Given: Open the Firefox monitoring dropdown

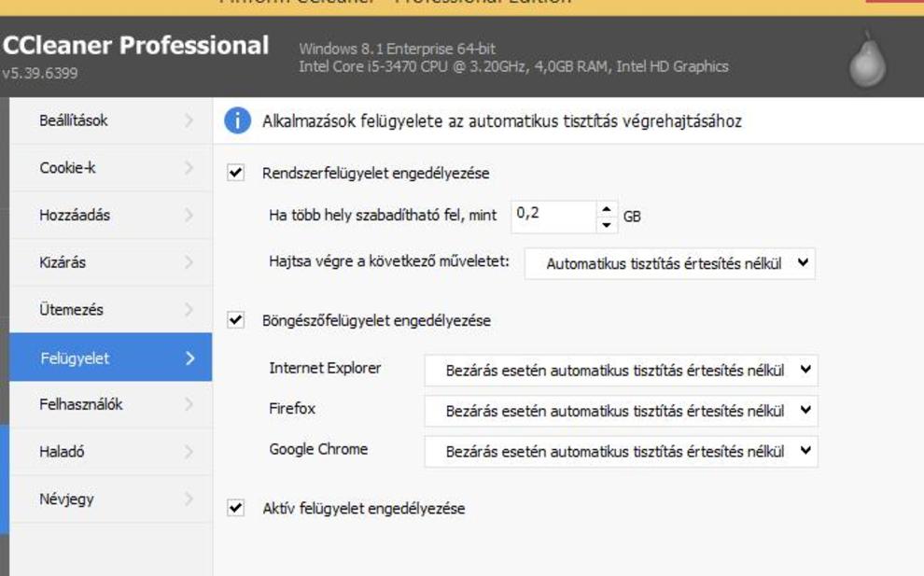Looking at the screenshot, I should [621, 411].
